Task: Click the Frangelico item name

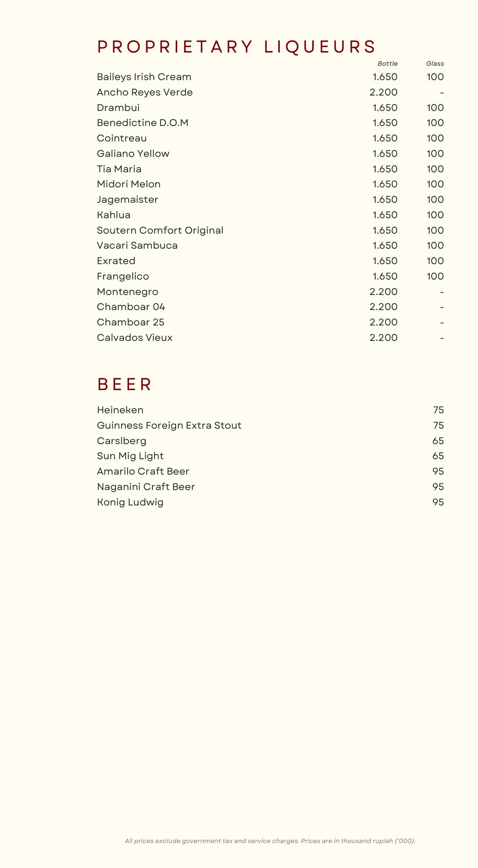Action: pos(123,276)
